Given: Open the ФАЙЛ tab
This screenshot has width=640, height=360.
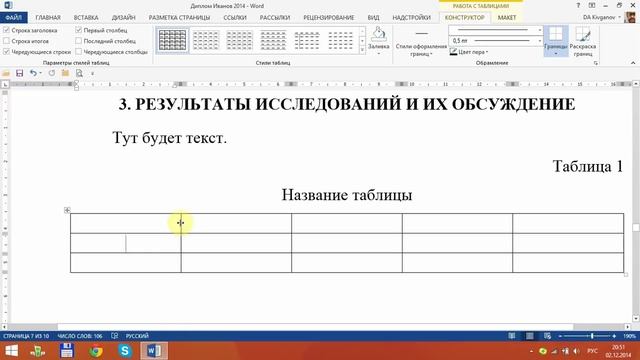Looking at the screenshot, I should pyautogui.click(x=13, y=18).
